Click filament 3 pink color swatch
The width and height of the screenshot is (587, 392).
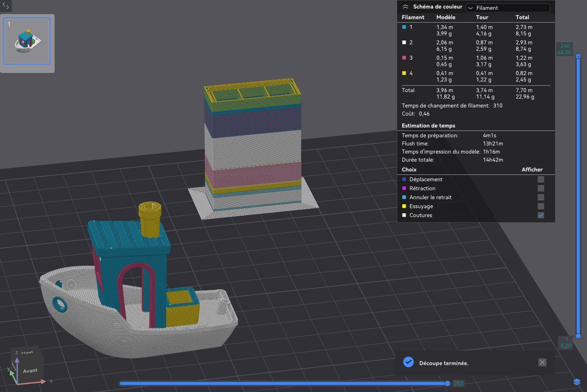[404, 58]
